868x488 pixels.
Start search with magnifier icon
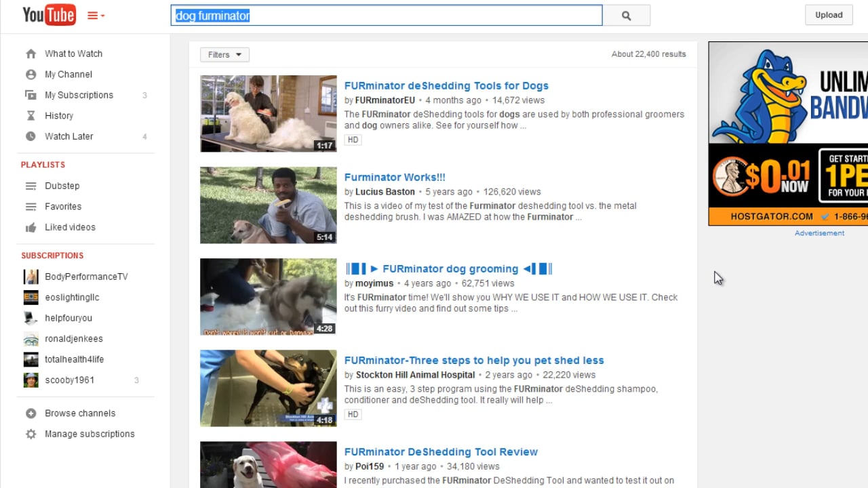(x=625, y=16)
